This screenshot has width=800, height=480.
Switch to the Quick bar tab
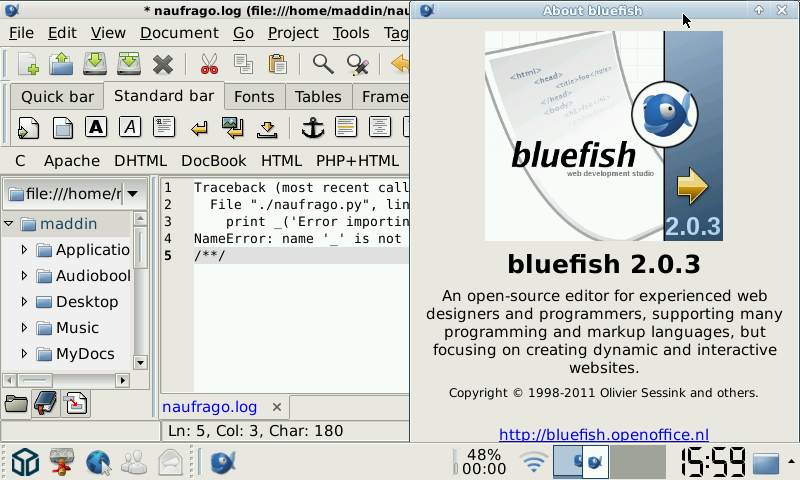pos(58,97)
